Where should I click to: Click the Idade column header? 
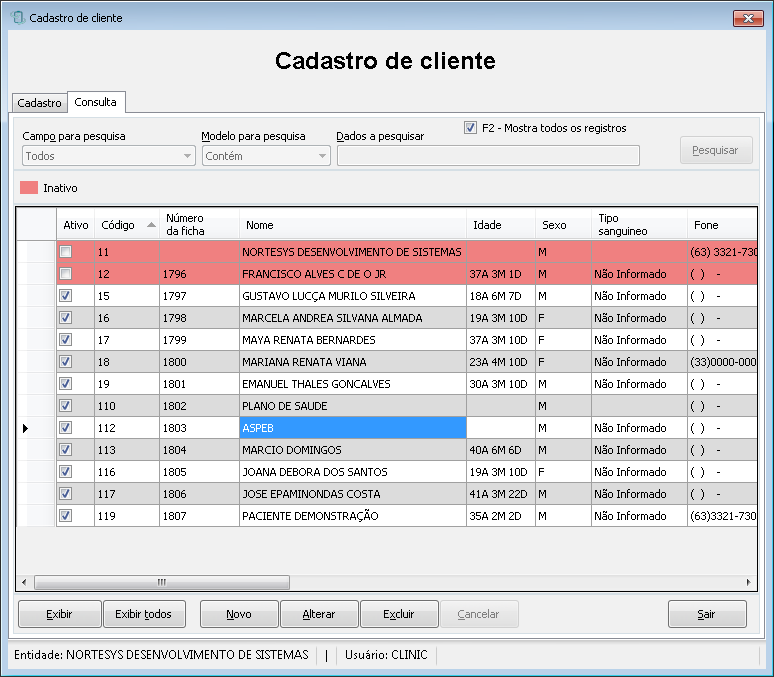point(501,225)
